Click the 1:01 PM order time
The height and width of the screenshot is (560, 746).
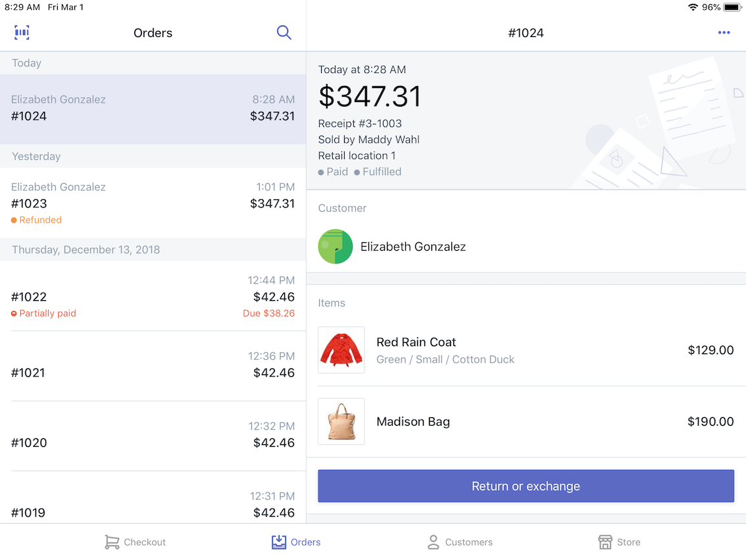276,187
